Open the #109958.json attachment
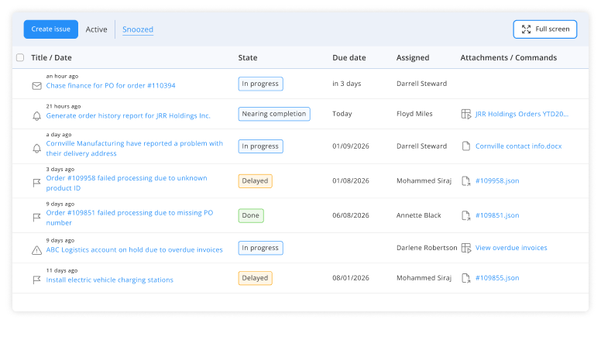The height and width of the screenshot is (364, 601). point(497,181)
